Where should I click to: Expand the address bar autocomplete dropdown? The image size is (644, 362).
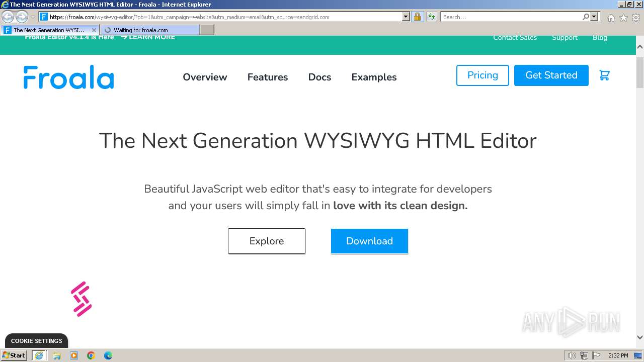[x=406, y=17]
